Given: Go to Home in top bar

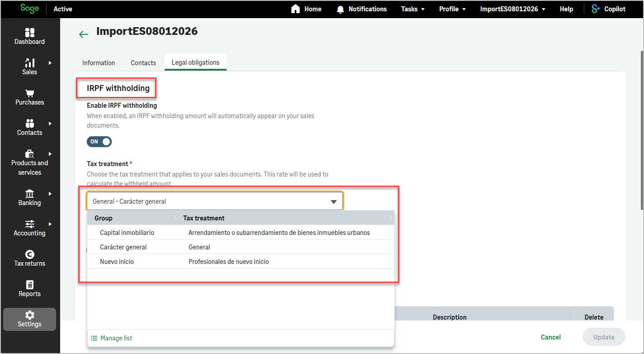Looking at the screenshot, I should click(306, 9).
